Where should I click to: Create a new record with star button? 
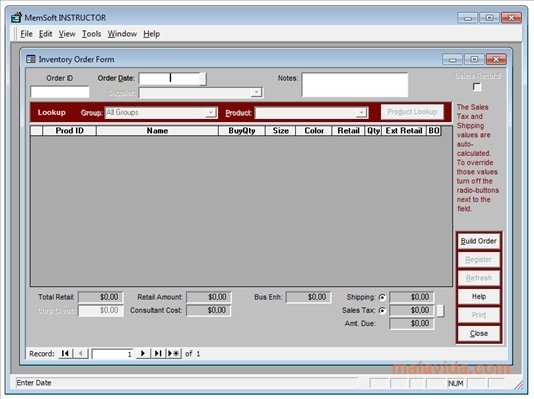pyautogui.click(x=174, y=353)
